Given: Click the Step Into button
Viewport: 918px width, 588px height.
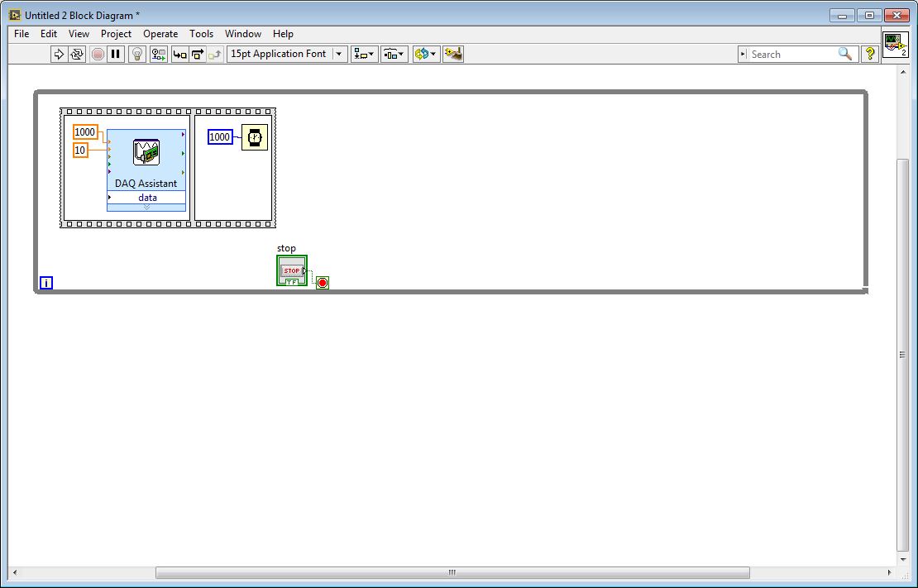Looking at the screenshot, I should tap(179, 55).
